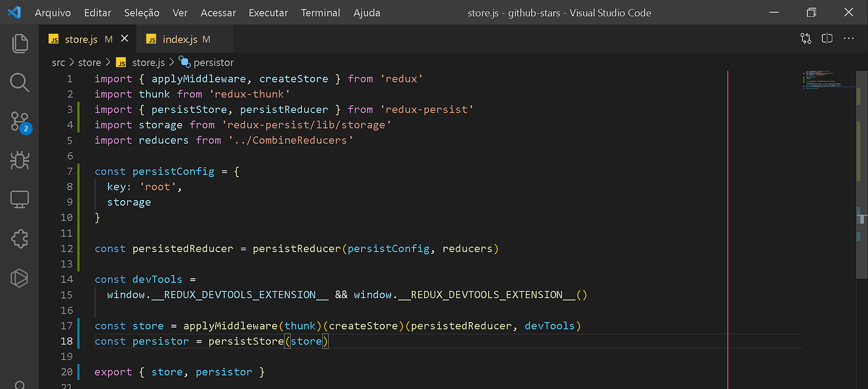
Task: Click applyMiddleware call on line 17
Action: coord(230,326)
